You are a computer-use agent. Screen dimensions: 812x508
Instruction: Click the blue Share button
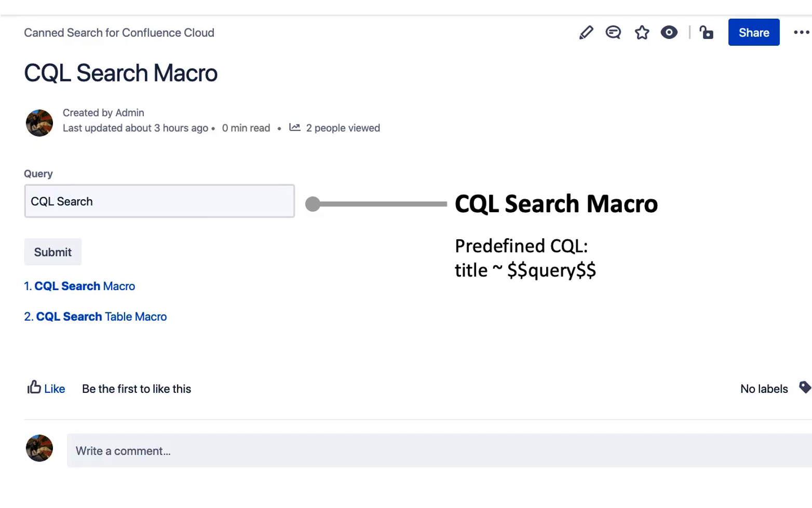(753, 32)
